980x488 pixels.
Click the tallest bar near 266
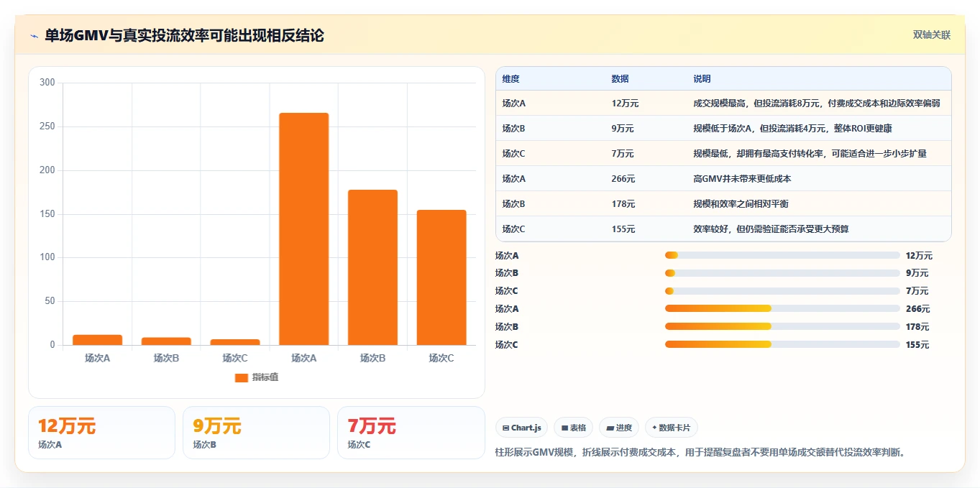point(303,229)
